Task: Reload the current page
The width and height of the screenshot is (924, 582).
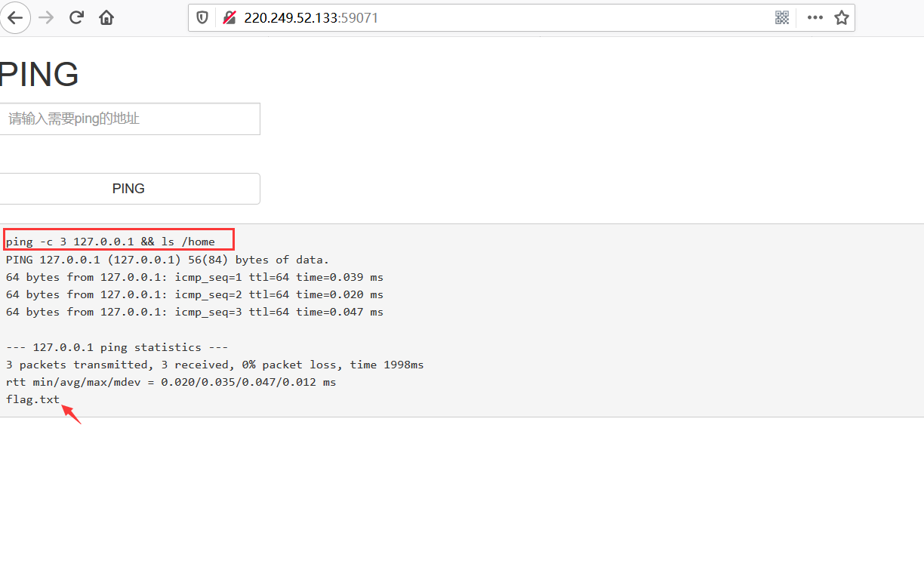Action: pos(76,17)
